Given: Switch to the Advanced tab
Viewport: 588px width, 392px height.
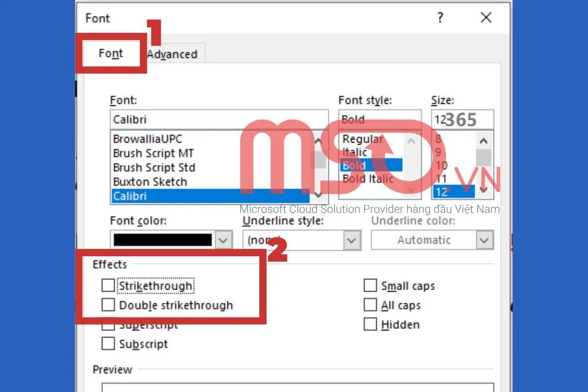Looking at the screenshot, I should (x=172, y=54).
